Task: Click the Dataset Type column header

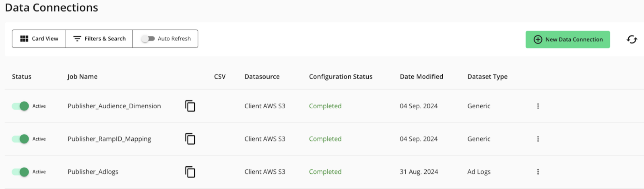Action: [487, 76]
